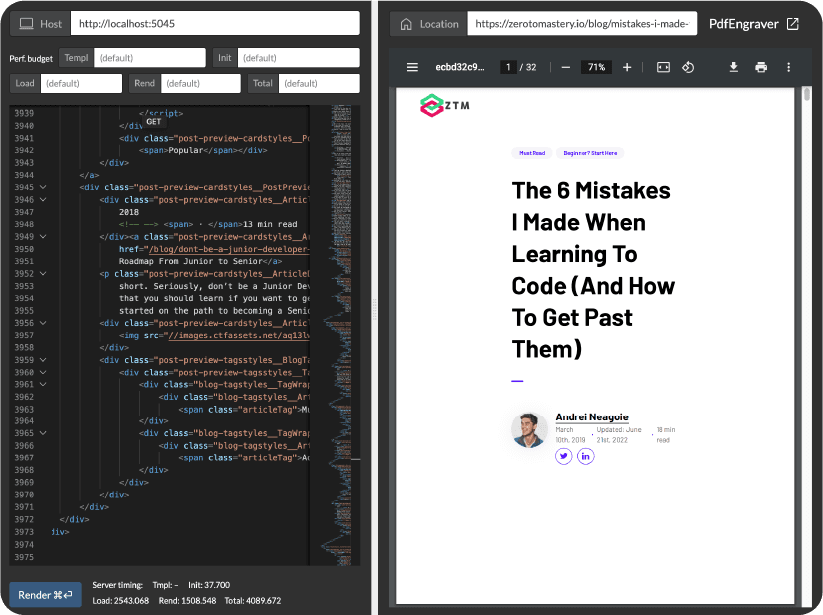Focus the Host URL input field
Screen dimensions: 823x615
[x=215, y=24]
